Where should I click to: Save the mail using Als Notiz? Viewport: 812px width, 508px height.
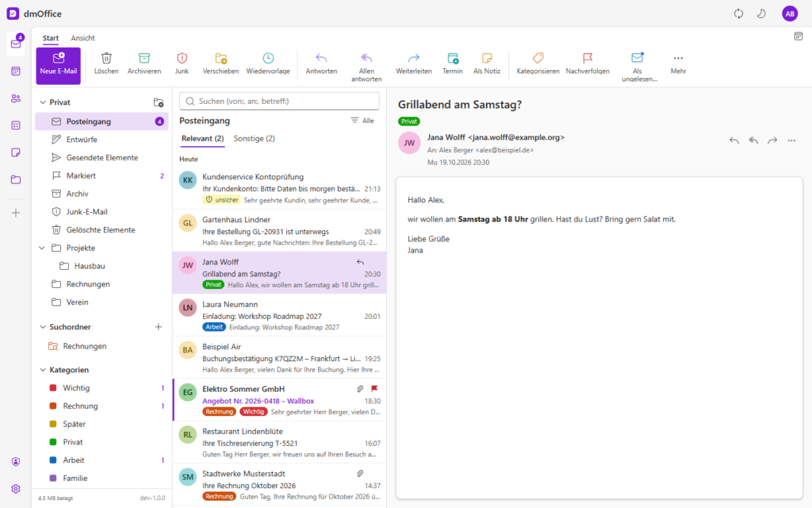point(487,64)
